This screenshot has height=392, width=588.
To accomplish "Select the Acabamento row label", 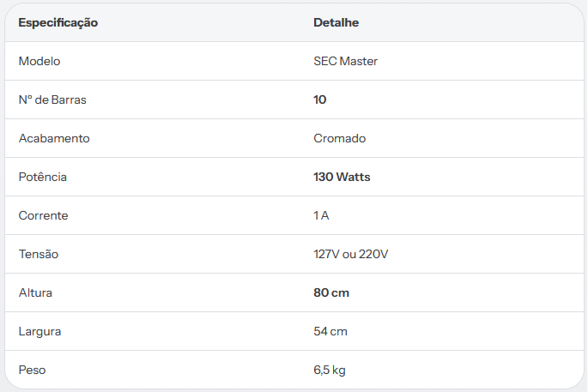I will 54,138.
